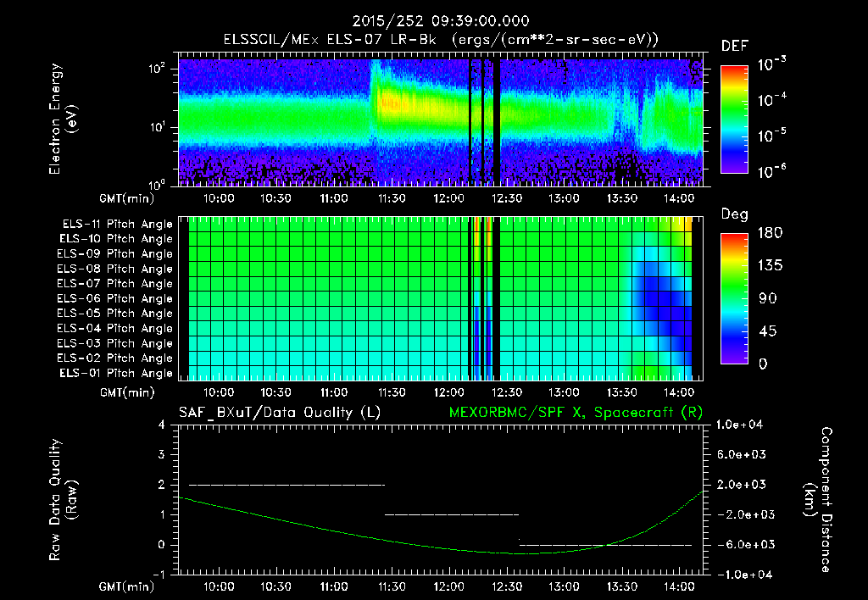The image size is (868, 600).
Task: Click the 11:30 time tick below the electron spectrogram
Action: click(x=392, y=198)
